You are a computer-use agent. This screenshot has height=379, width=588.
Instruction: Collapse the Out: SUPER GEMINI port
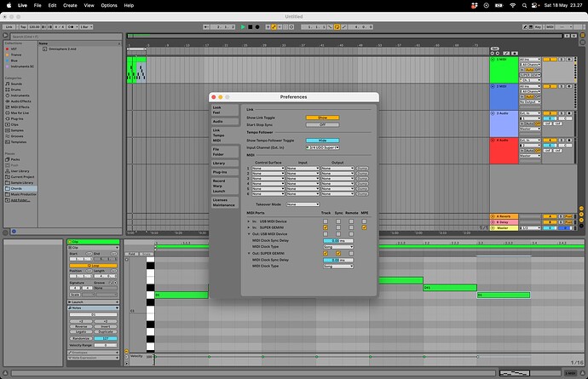point(248,254)
